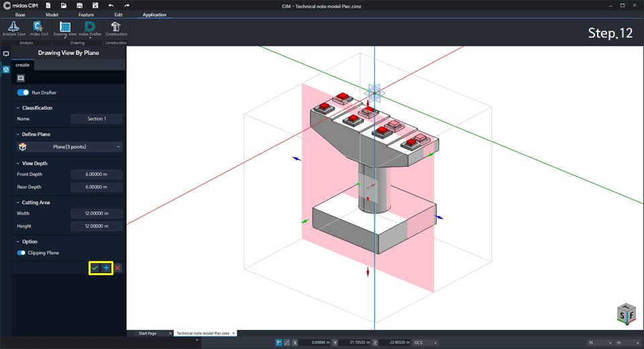644x349 pixels.
Task: Click the Front Depth value field
Action: [x=97, y=174]
